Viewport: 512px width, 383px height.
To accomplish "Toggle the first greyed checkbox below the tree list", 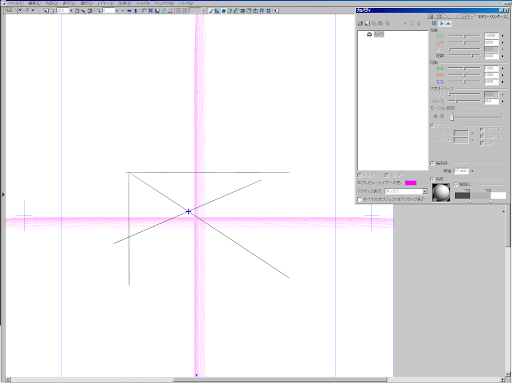I will 359,175.
